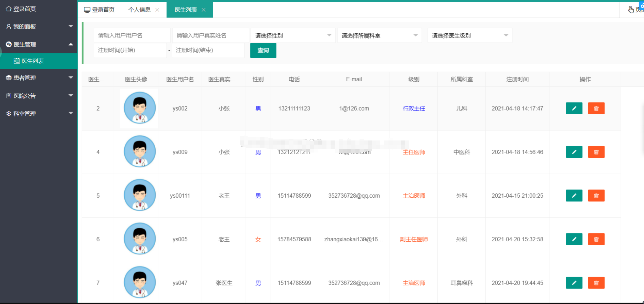This screenshot has height=304, width=644.
Task: Click the 查询 search button
Action: (x=263, y=50)
